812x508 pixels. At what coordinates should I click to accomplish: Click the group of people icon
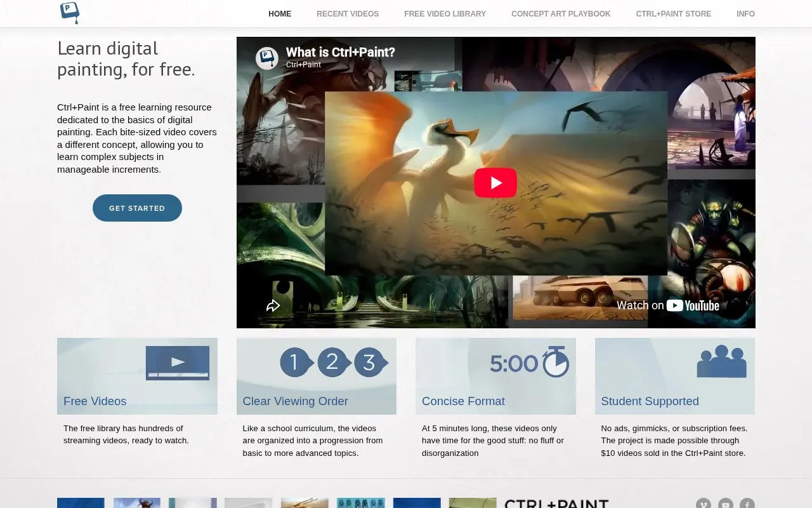pos(721,361)
